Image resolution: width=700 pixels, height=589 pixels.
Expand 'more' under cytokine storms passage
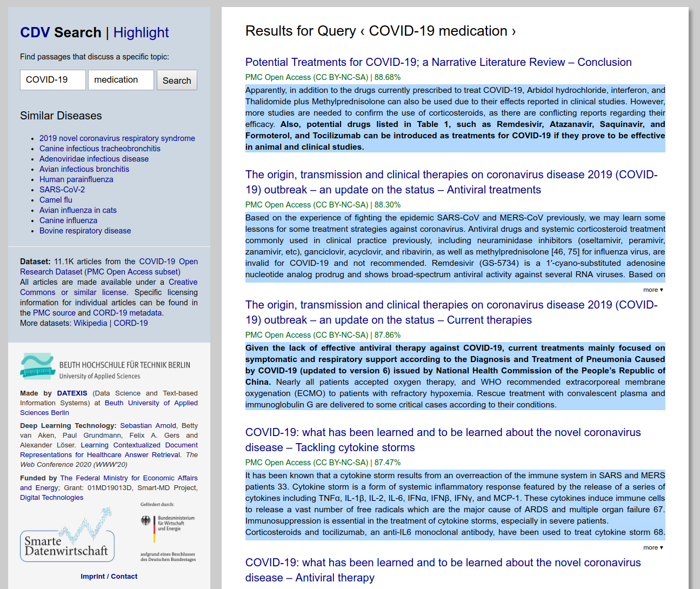coord(653,548)
